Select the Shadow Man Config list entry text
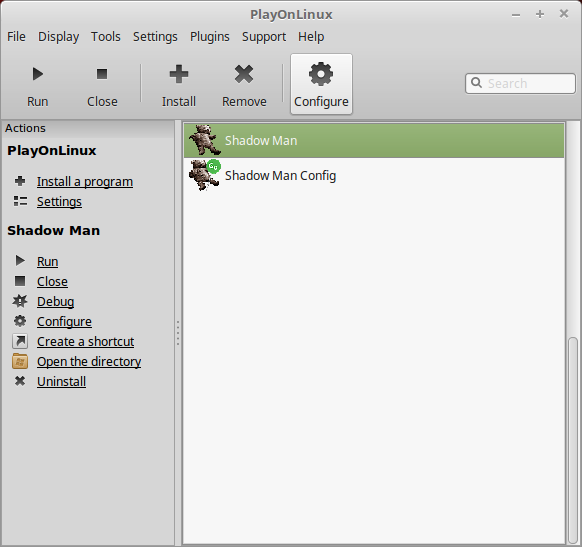Screen dimensions: 582x547 coord(280,176)
